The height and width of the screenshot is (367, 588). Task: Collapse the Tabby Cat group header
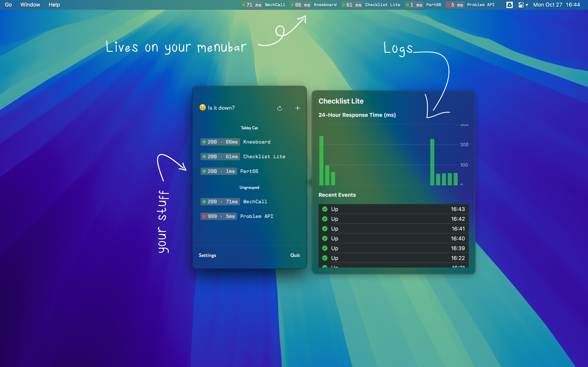[249, 128]
